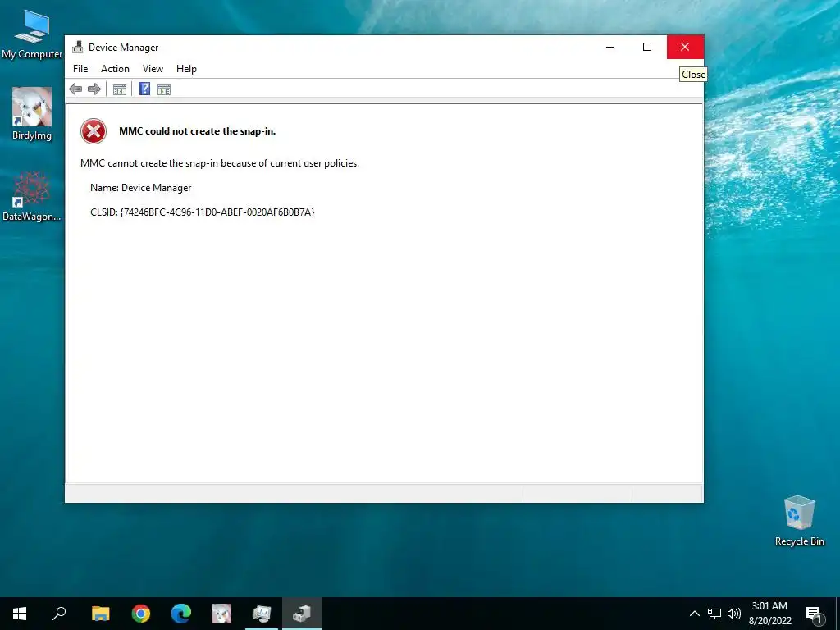Minimize the Device Manager window
Viewport: 840px width, 630px height.
pyautogui.click(x=610, y=47)
